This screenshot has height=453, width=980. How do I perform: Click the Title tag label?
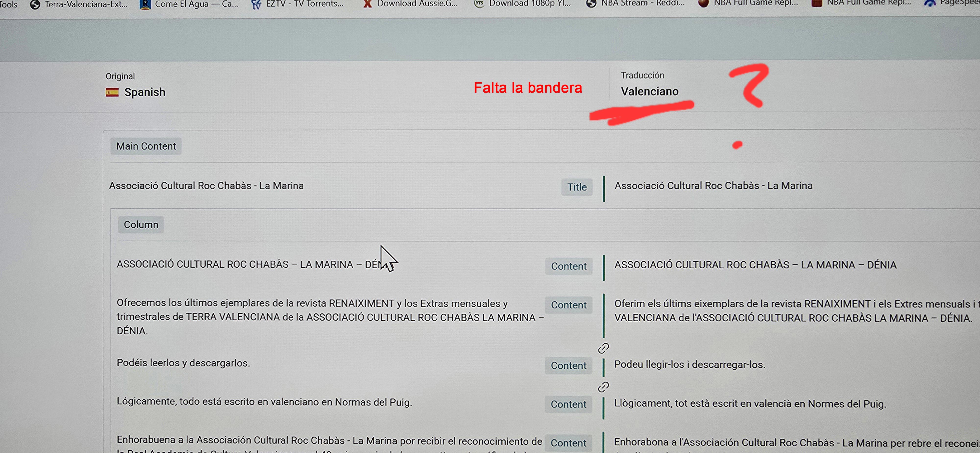(x=577, y=187)
